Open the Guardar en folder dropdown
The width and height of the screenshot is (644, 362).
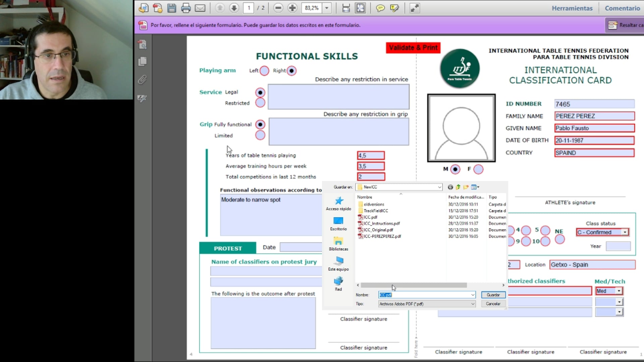439,187
